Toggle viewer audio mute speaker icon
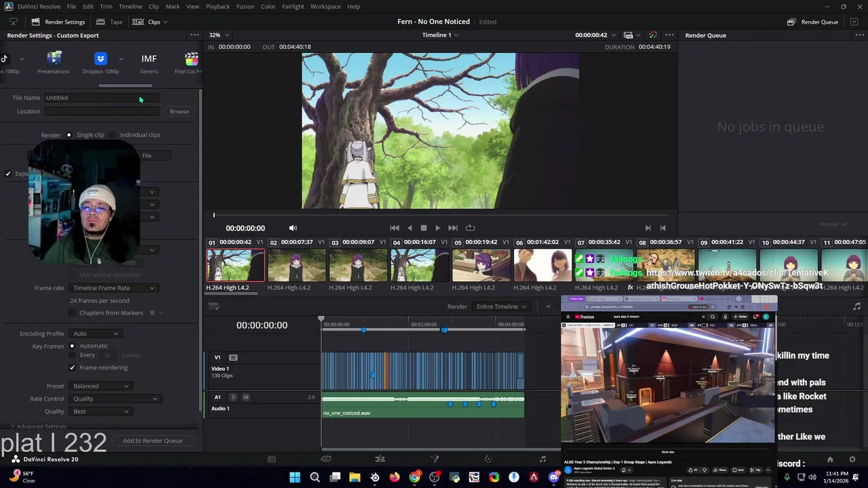The image size is (868, 488). 293,228
